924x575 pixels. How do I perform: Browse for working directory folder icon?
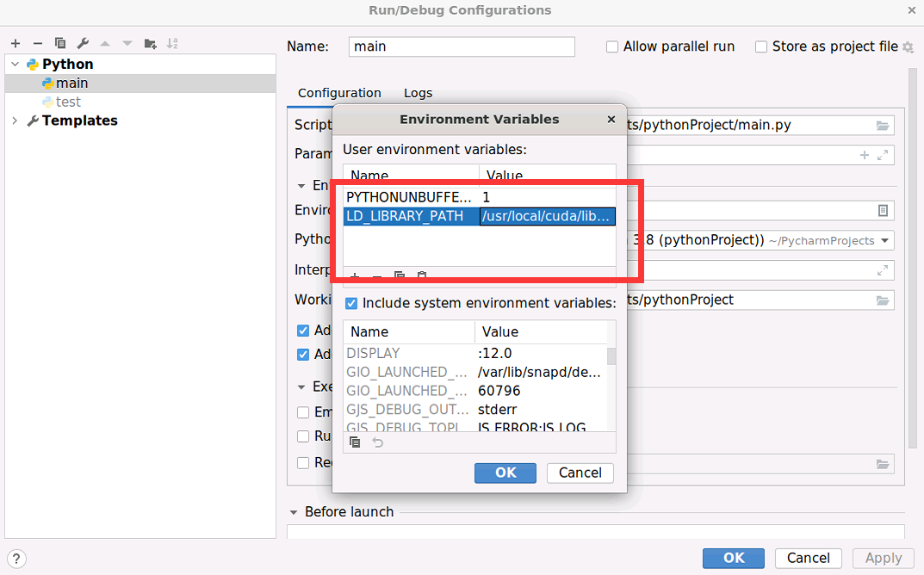tap(882, 300)
